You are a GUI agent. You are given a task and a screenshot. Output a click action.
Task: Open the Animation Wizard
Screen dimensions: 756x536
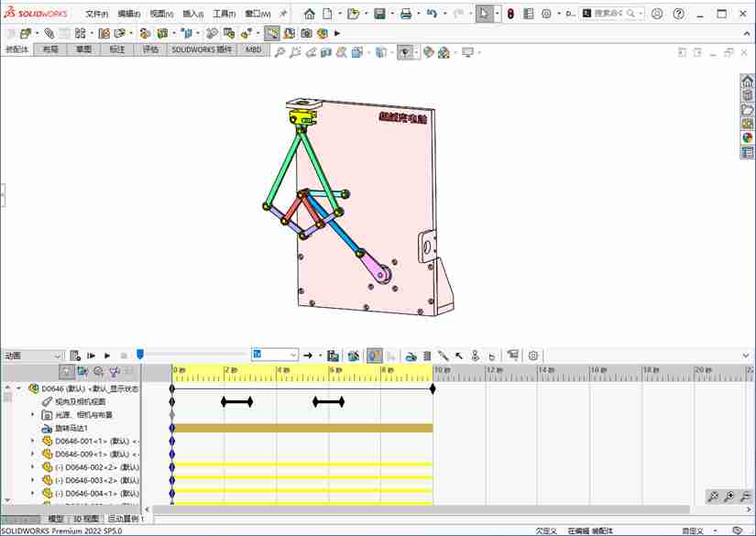pos(355,356)
